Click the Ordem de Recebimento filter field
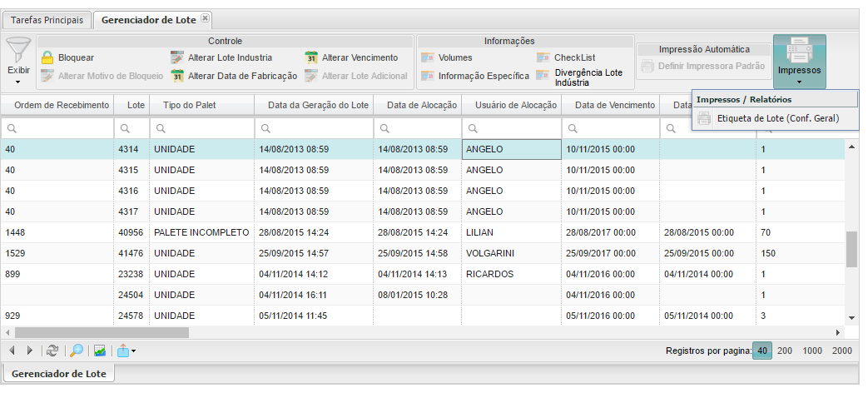 (x=57, y=128)
